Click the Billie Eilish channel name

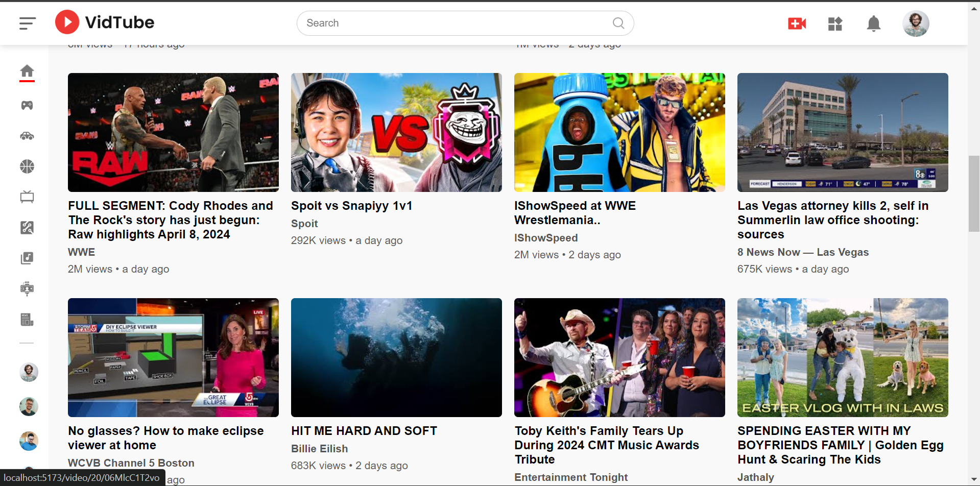320,449
